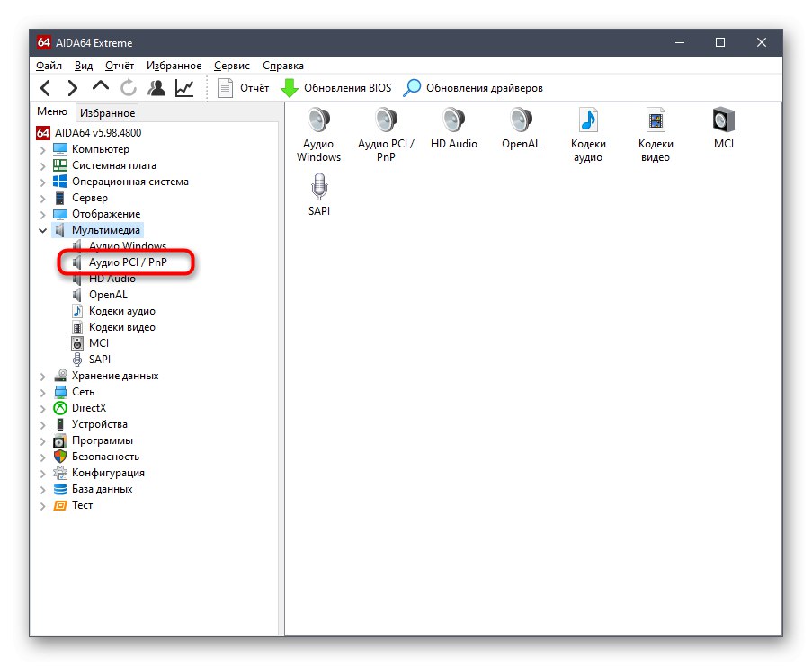The width and height of the screenshot is (812, 666).
Task: Select MCI in the tree
Action: click(x=91, y=343)
